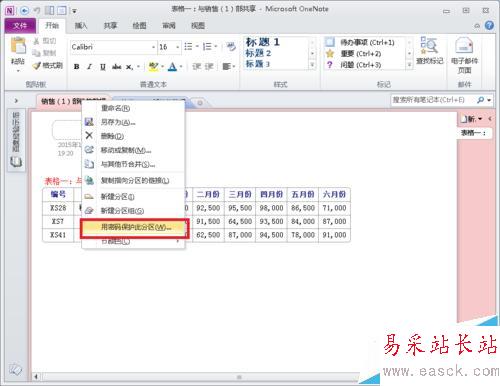Click the full page view icon

(x=61, y=11)
